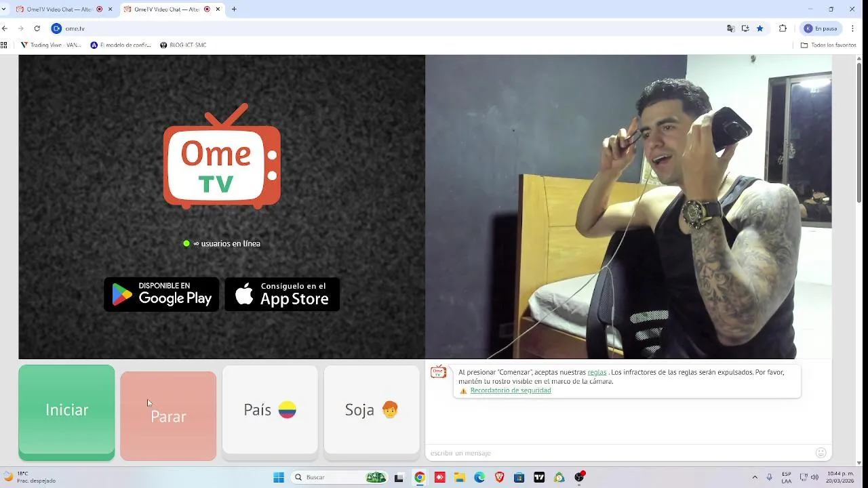Open the Todos los favoritos folder
Screen dimensions: 868x488
829,45
